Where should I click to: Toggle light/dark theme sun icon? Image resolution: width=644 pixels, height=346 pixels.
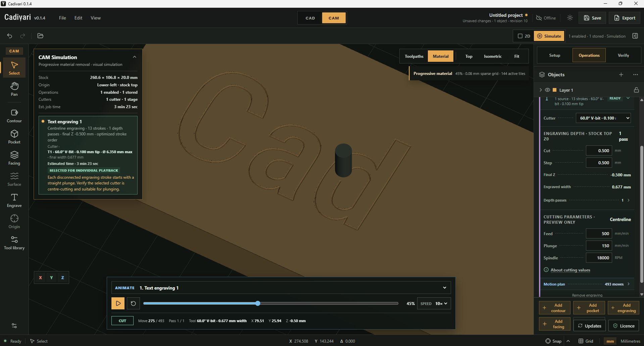(570, 18)
